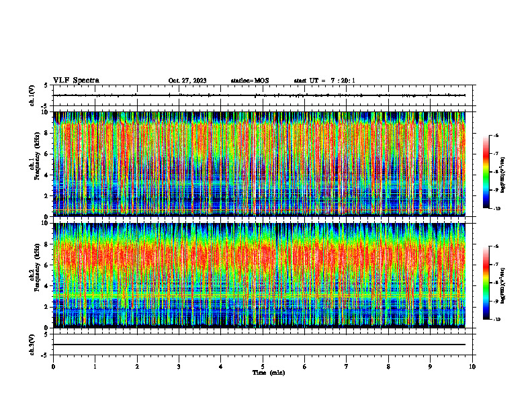532x411 pixels.
Task: Click the ch.2 frequency tick label "8"
Action: (47, 244)
